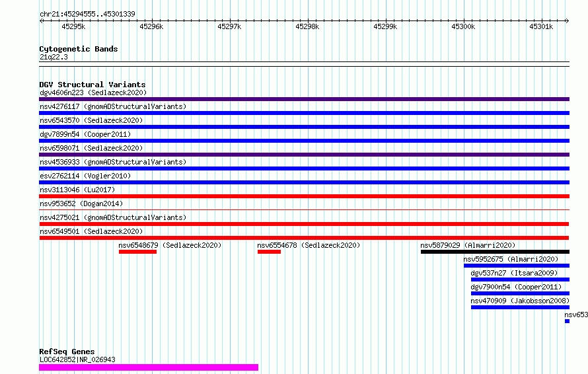Select the small blue nsv653 square

pyautogui.click(x=567, y=321)
